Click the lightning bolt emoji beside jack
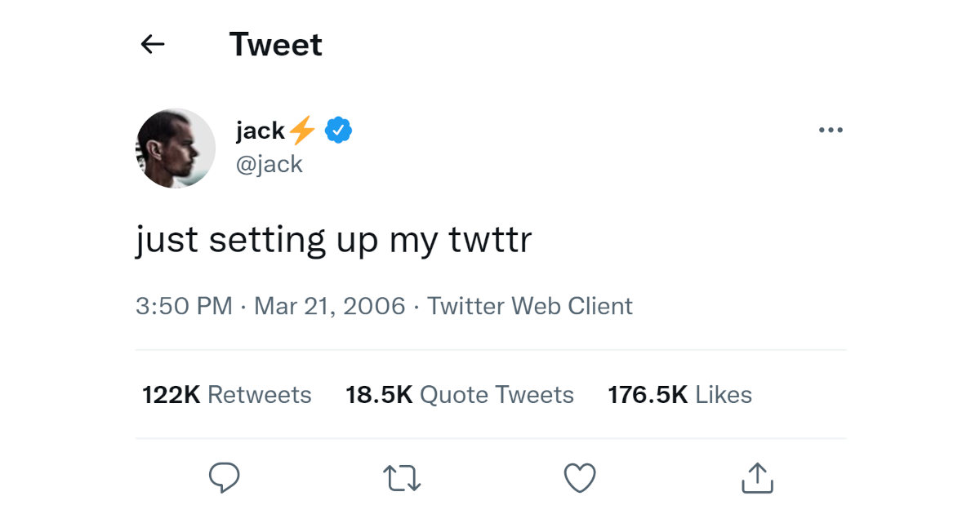 coord(302,130)
